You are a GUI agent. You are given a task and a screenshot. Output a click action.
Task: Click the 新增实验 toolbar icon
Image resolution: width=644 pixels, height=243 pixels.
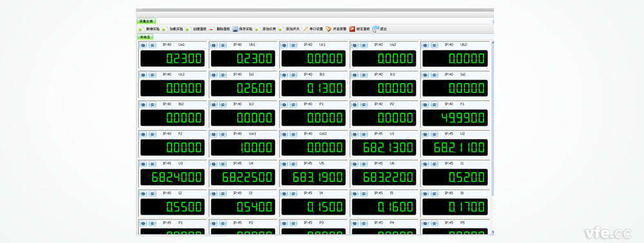pyautogui.click(x=140, y=29)
